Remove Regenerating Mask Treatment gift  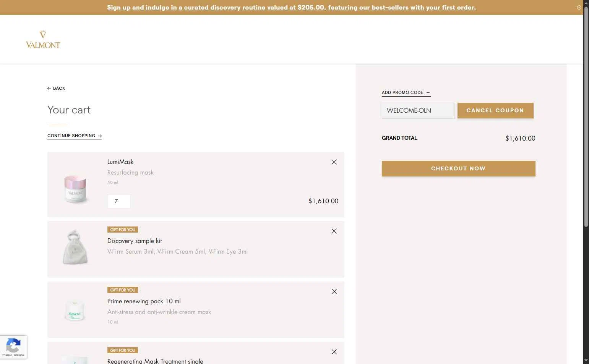334,352
